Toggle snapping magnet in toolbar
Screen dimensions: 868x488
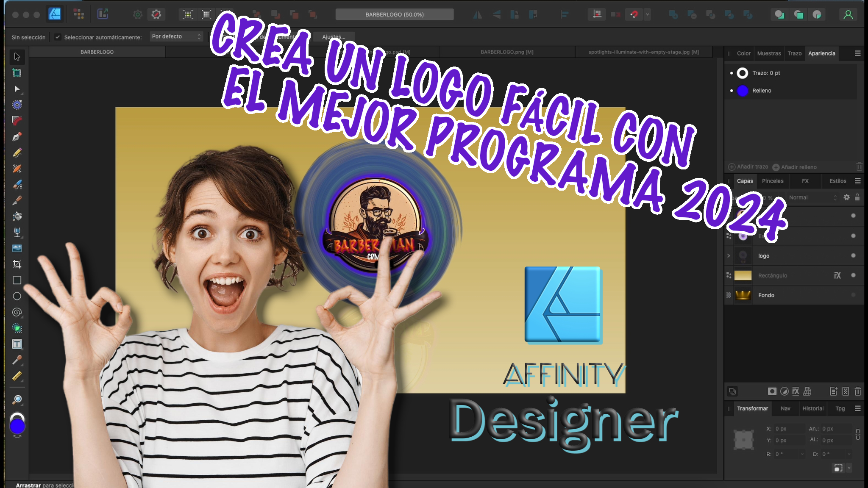634,14
